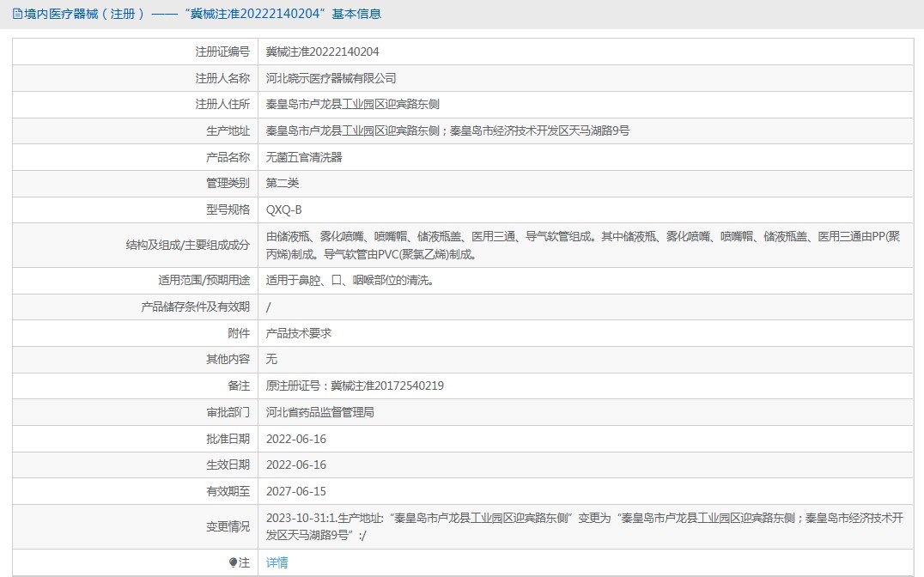Click the product name 无菌五官清洗器
Screen dimensions: 924x577
point(304,157)
